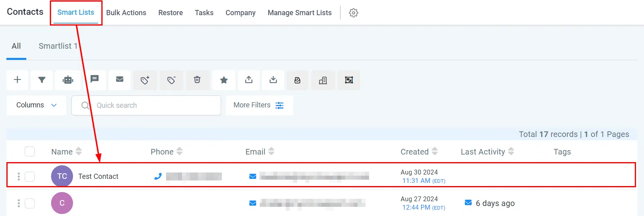Click in the Quick search field

coord(146,105)
